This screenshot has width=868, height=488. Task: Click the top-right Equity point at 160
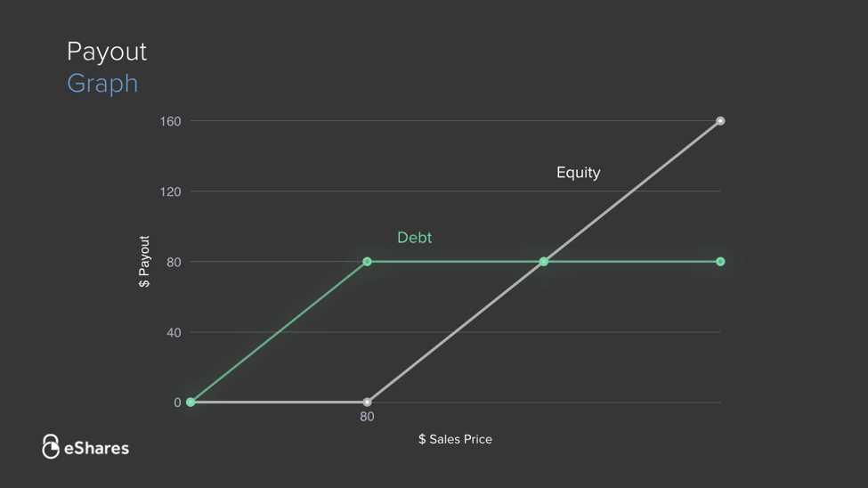(720, 121)
